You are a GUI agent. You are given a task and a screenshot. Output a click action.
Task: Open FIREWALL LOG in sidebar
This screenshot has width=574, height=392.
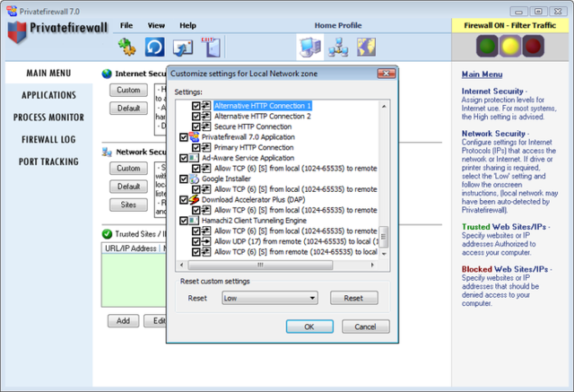tap(48, 139)
